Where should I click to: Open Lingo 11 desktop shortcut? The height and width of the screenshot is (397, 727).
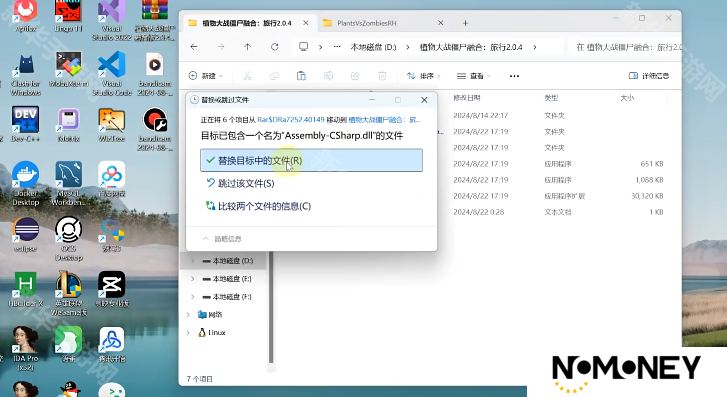click(x=68, y=16)
